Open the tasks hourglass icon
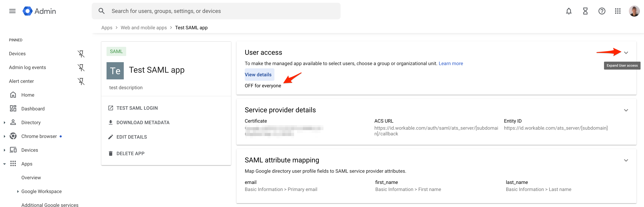The width and height of the screenshot is (644, 207). tap(585, 11)
